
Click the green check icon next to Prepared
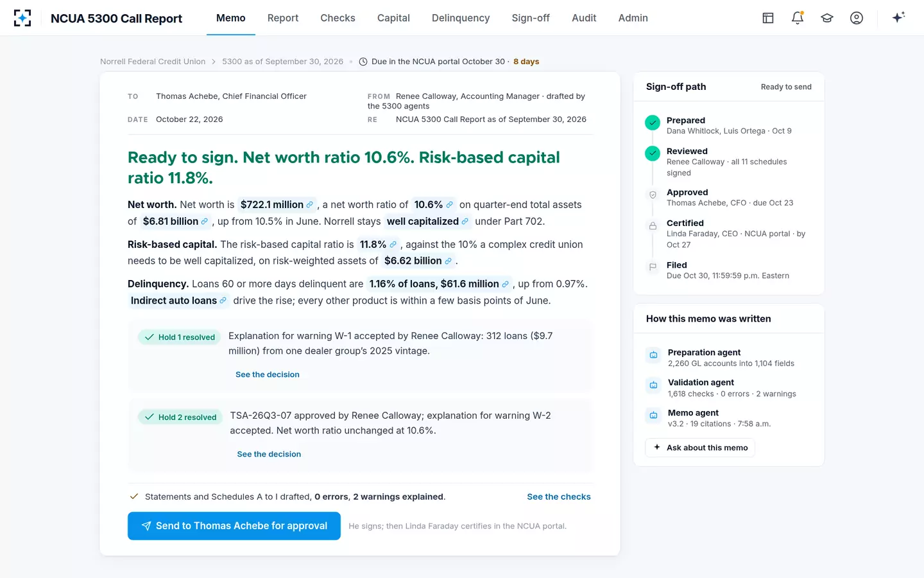pyautogui.click(x=653, y=123)
